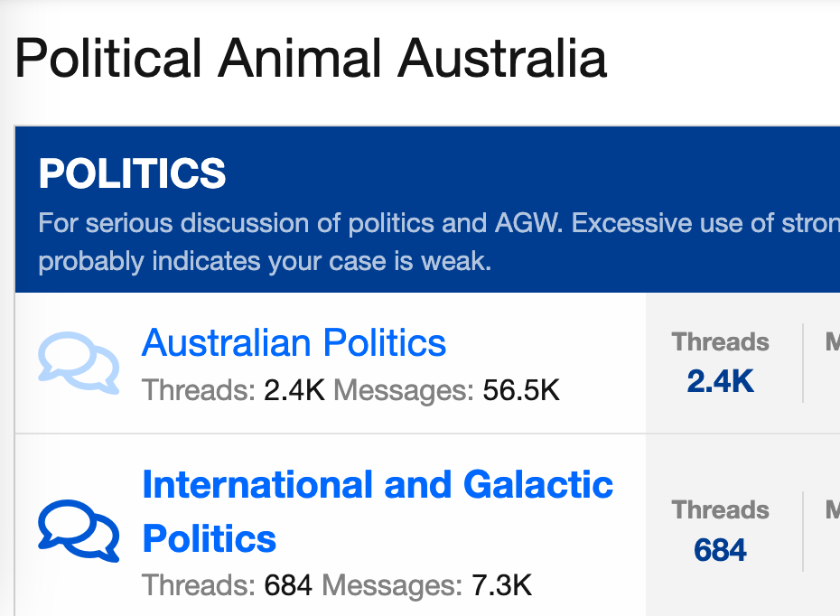This screenshot has width=840, height=616.
Task: Click 'Messages: 7.3K' under International Politics
Action: click(x=426, y=586)
